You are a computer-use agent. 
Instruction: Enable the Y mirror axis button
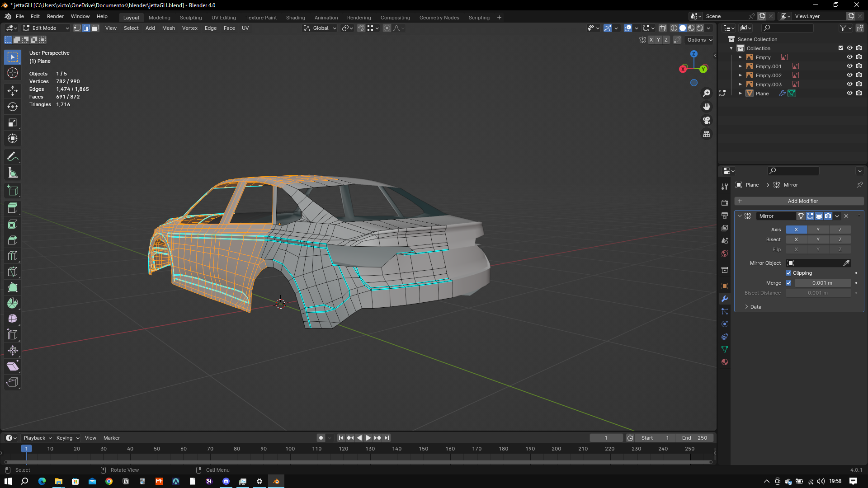click(817, 230)
